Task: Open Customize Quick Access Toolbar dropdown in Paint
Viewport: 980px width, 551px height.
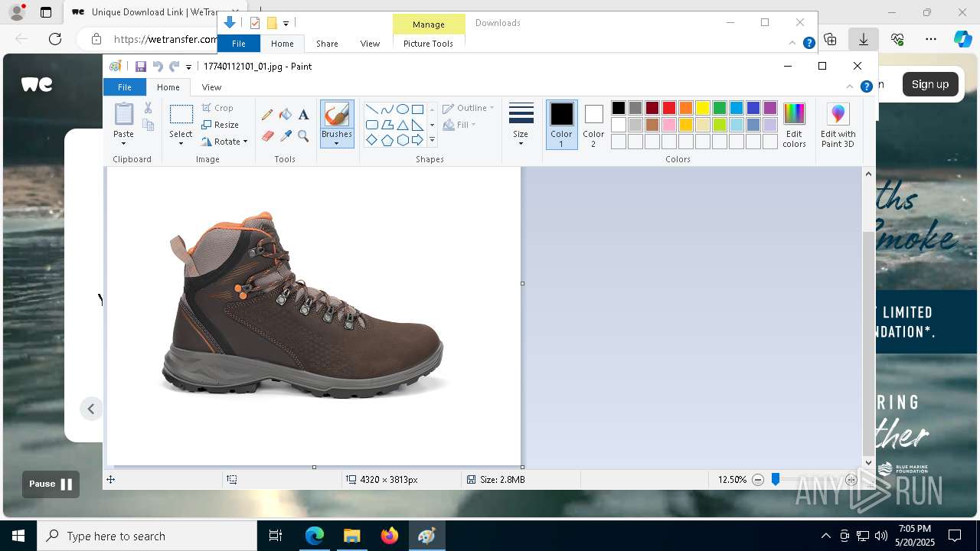Action: 189,67
